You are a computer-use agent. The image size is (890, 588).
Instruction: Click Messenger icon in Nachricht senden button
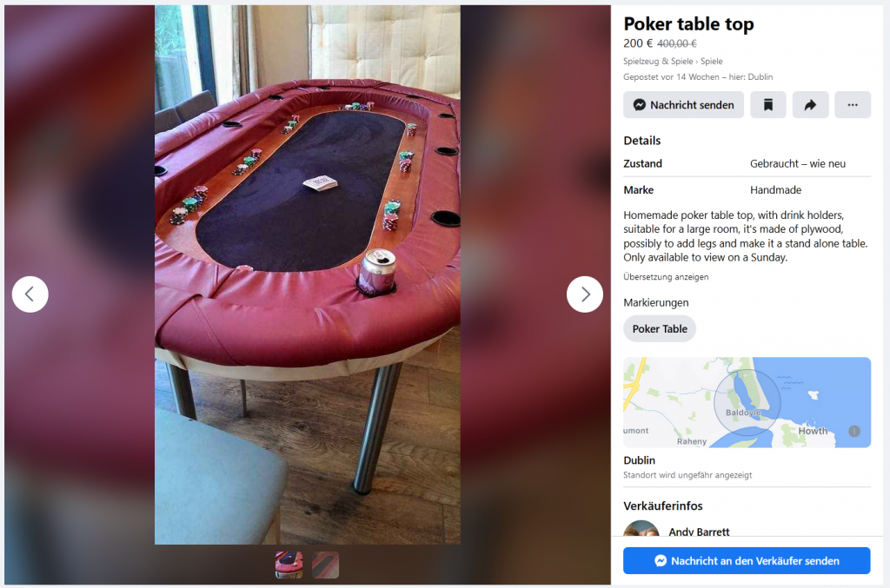point(640,105)
